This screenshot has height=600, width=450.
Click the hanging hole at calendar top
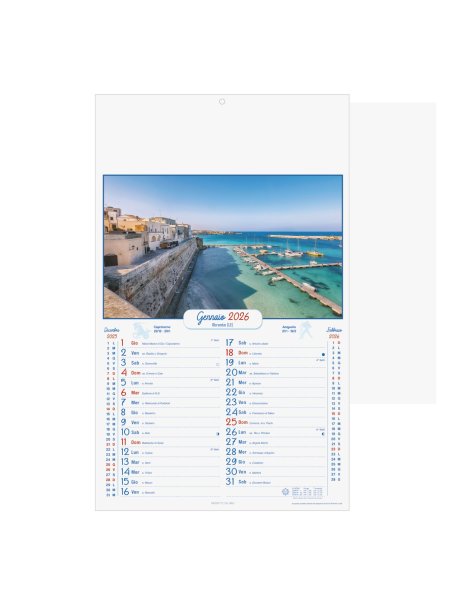pyautogui.click(x=222, y=101)
